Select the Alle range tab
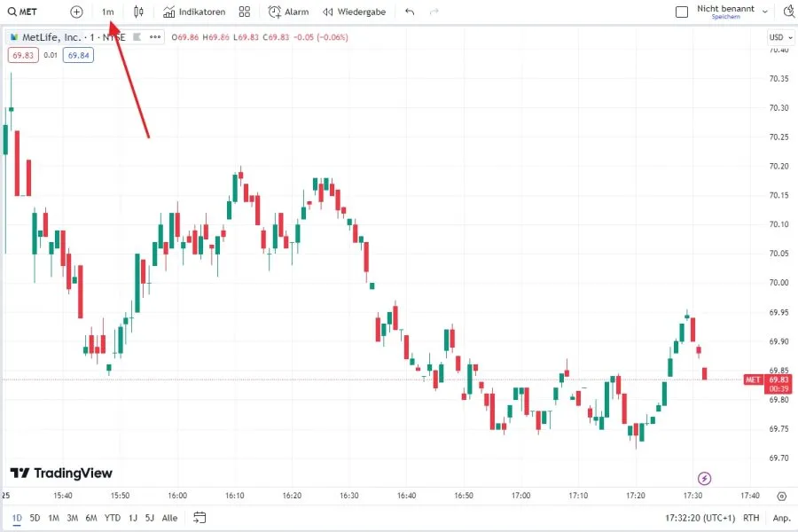This screenshot has height=532, width=798. pos(168,517)
